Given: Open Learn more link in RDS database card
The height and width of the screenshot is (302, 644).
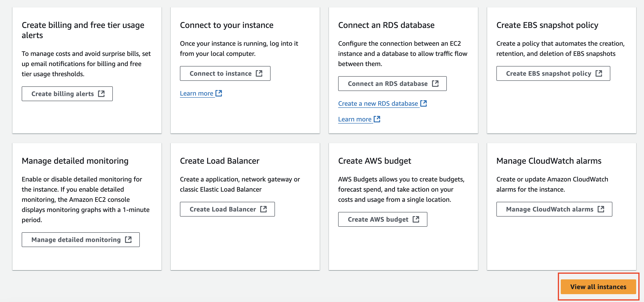Looking at the screenshot, I should tap(355, 119).
